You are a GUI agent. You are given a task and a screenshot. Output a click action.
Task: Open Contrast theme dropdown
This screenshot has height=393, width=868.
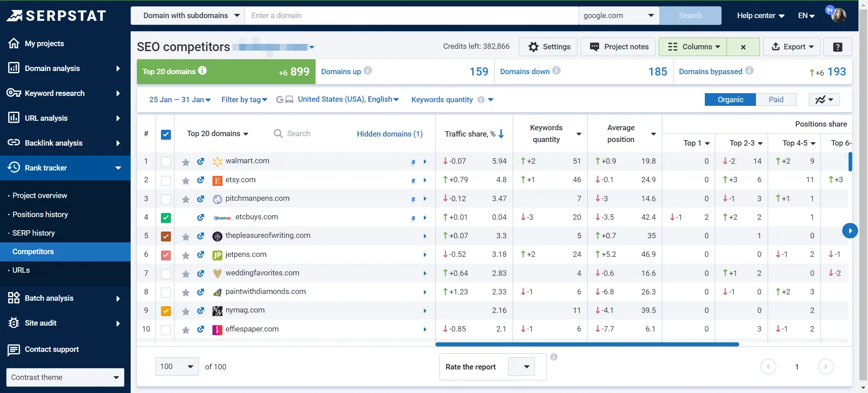pyautogui.click(x=65, y=377)
